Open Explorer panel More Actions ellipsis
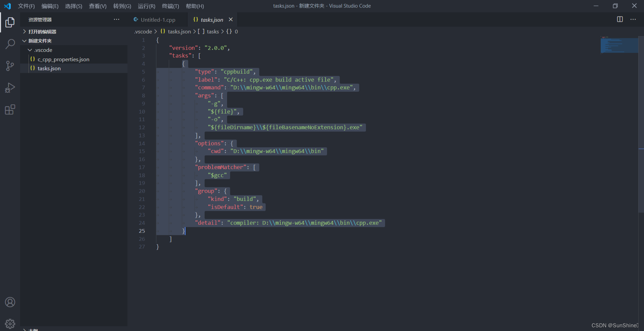This screenshot has width=644, height=331. click(116, 19)
